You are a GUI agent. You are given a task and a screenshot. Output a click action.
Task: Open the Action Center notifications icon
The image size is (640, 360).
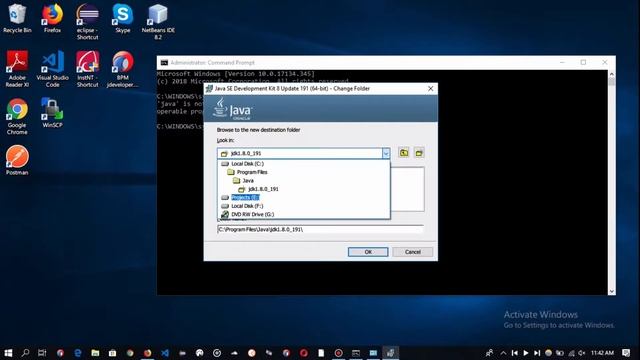[626, 353]
